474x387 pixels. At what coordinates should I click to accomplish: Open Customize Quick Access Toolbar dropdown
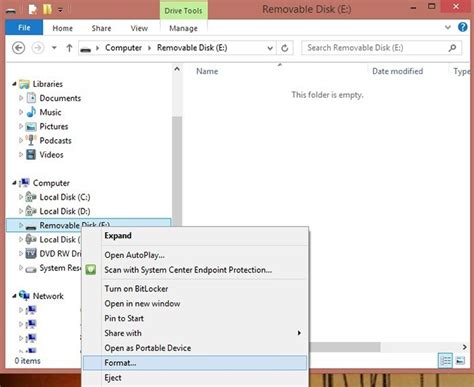pyautogui.click(x=60, y=10)
